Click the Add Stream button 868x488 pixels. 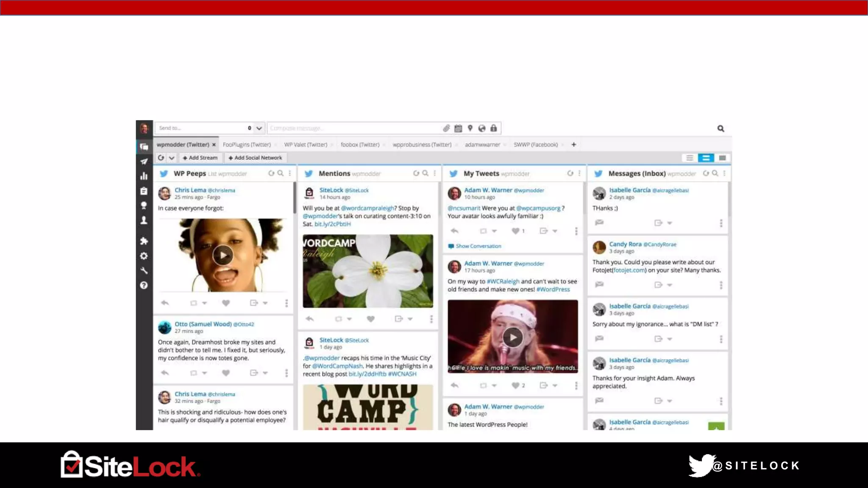(200, 158)
